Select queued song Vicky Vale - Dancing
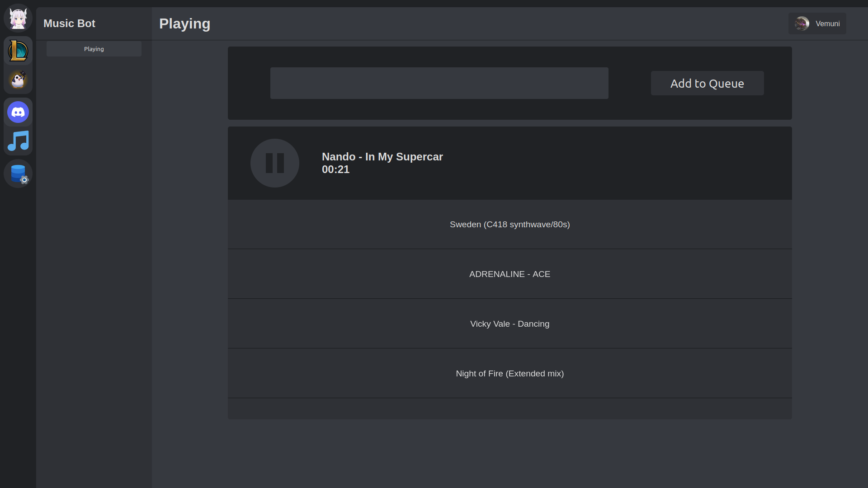Viewport: 868px width, 488px height. coord(510,324)
